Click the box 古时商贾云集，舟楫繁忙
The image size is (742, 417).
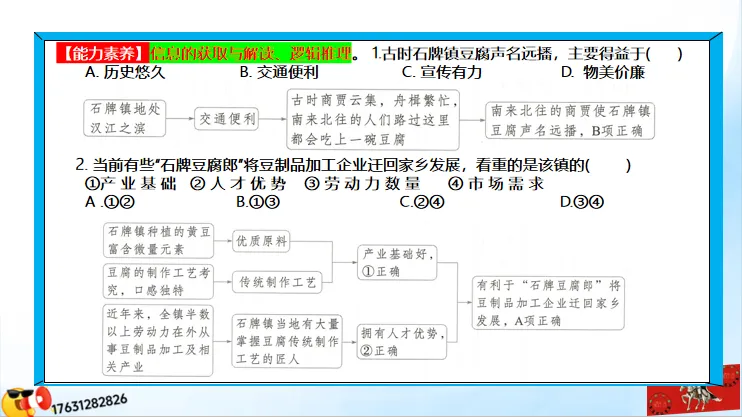coord(373,120)
